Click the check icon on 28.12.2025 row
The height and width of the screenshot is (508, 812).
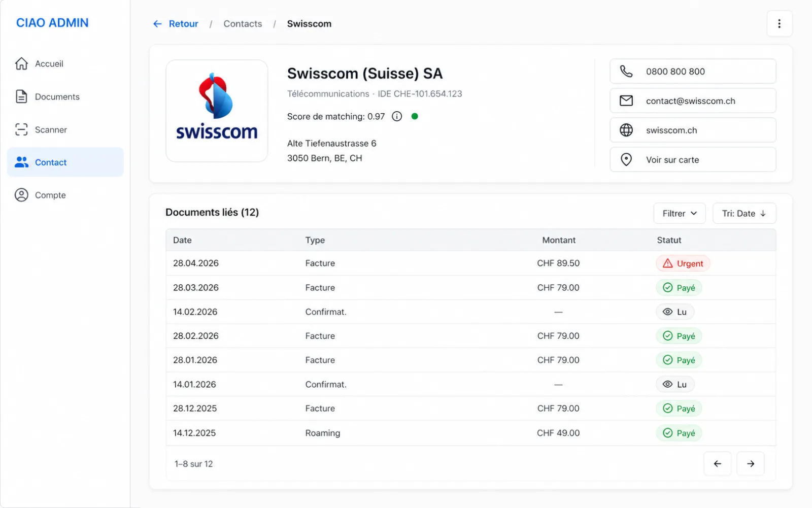coord(668,409)
